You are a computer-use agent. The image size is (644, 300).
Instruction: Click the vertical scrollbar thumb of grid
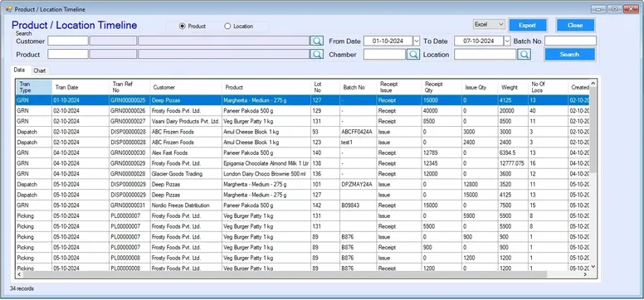click(x=593, y=129)
